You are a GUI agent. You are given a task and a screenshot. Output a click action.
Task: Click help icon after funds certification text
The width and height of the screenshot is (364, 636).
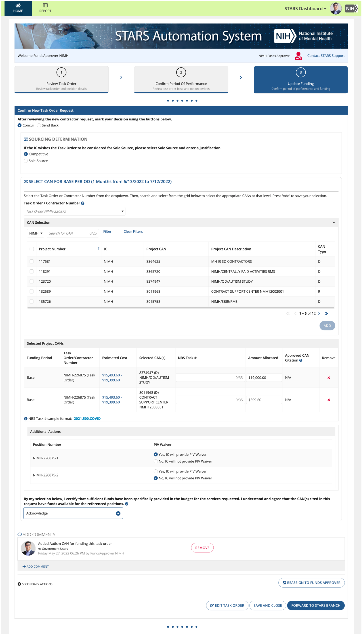127,504
